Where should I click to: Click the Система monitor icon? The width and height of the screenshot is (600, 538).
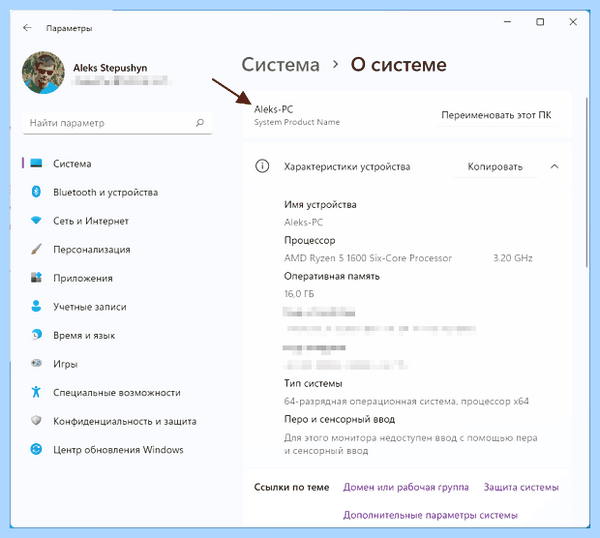click(x=36, y=163)
